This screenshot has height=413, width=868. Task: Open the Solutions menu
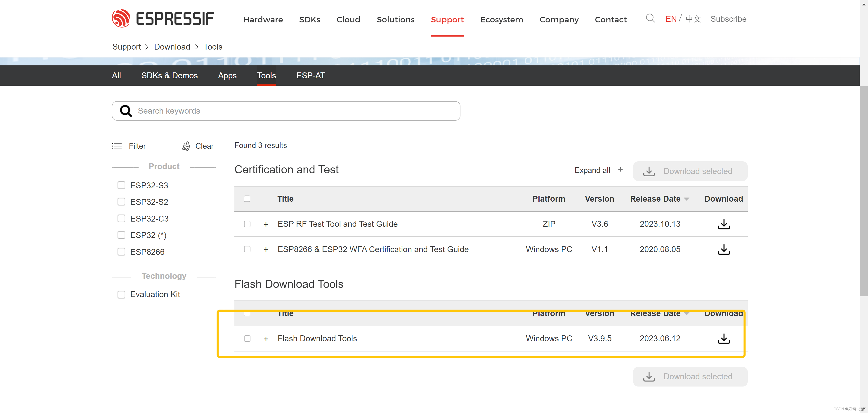pos(395,19)
